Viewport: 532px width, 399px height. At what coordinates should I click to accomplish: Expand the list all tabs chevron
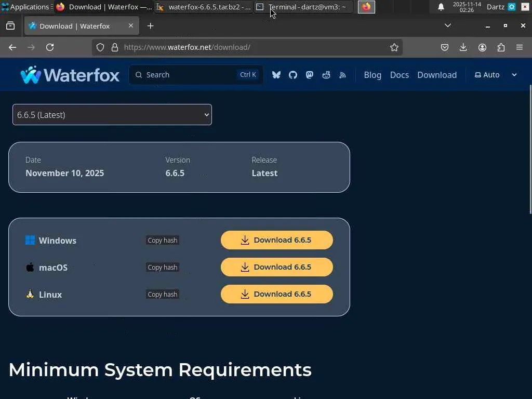coord(448,25)
